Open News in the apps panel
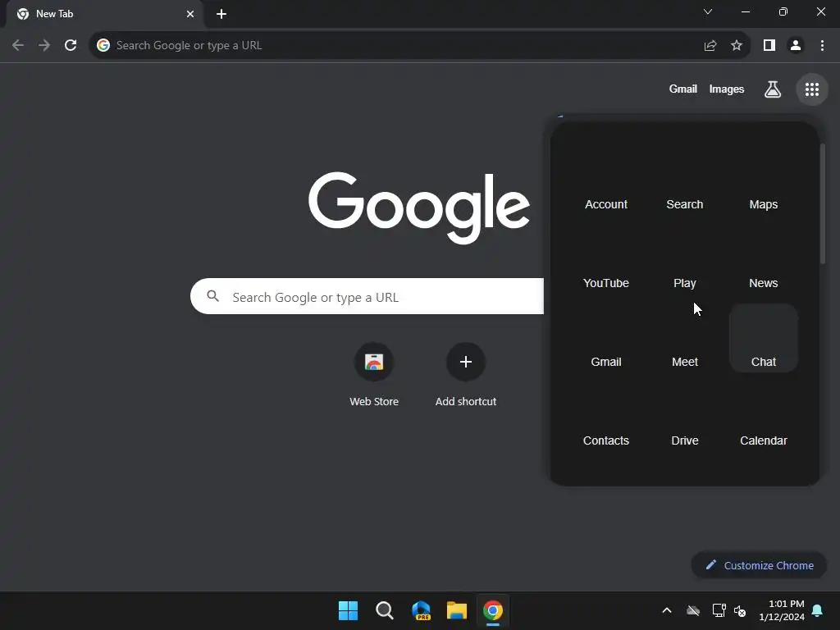This screenshot has width=840, height=630. [x=764, y=261]
